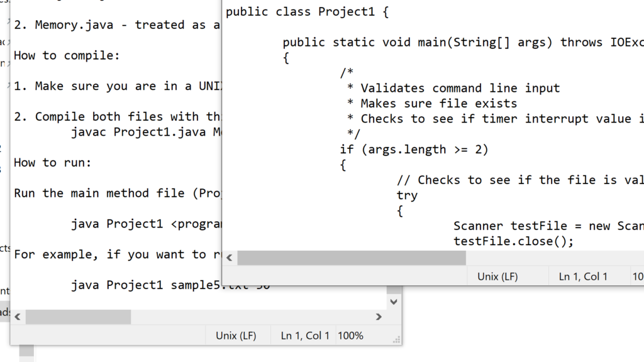Select the Unix (LF) indicator in README's status bar

238,335
